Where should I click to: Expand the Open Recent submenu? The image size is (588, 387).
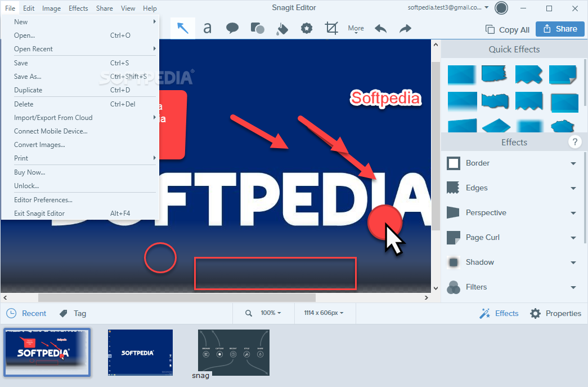(80, 49)
